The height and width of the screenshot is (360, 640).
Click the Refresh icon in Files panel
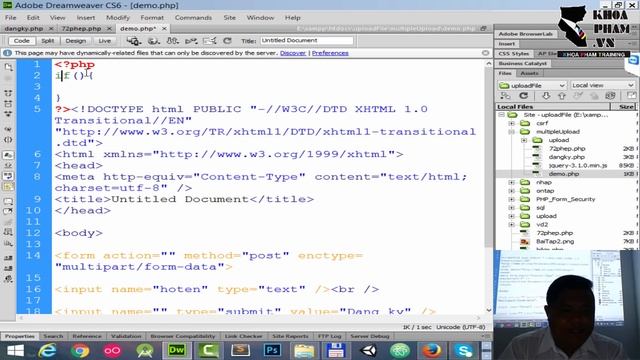pos(523,96)
